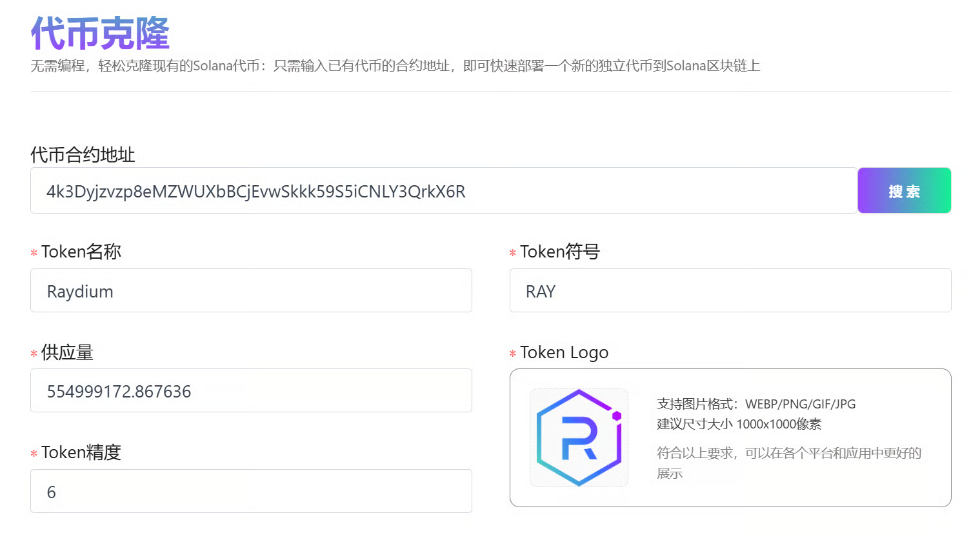
Task: Click the gray hint text 符合以上要求
Action: (x=788, y=454)
